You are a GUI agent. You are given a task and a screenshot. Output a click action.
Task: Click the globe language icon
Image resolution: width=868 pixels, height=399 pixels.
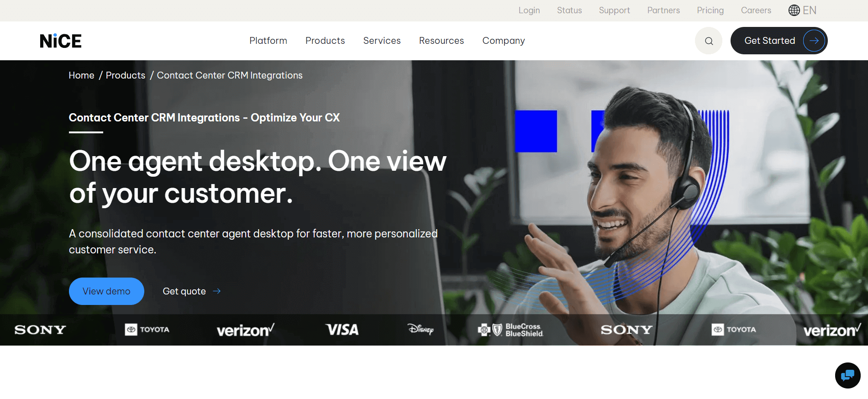click(794, 10)
